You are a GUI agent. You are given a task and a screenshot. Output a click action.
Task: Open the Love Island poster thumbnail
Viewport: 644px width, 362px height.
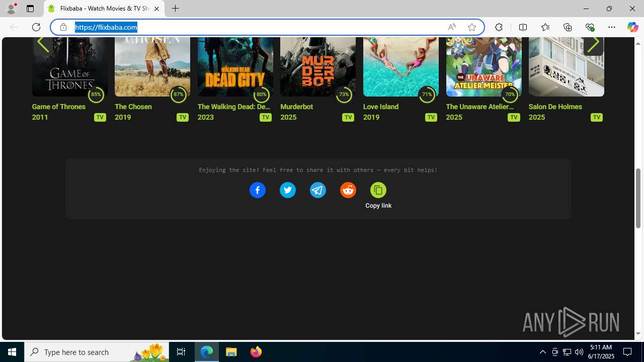[x=400, y=66]
